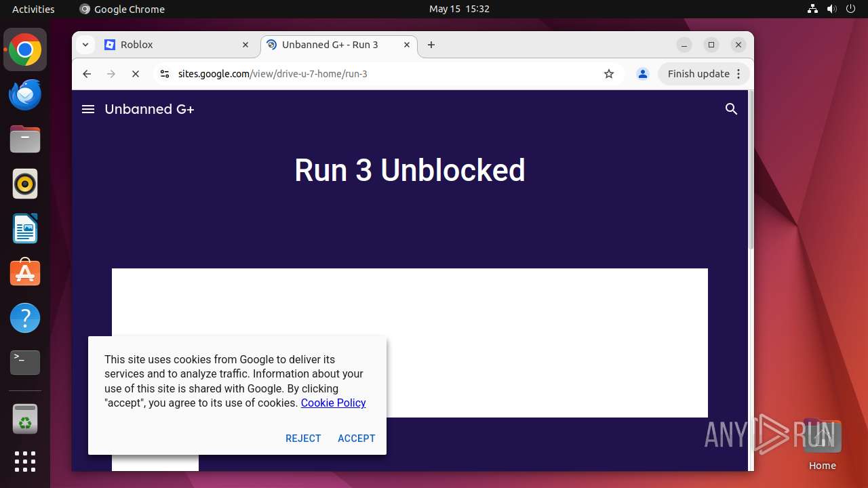Open the Google Chrome app menu in top bar
The image size is (868, 488).
122,9
